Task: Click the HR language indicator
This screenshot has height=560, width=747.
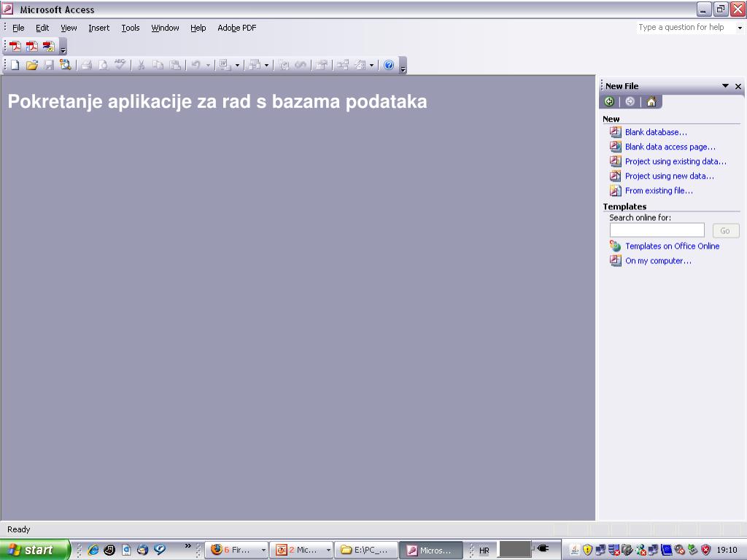Action: pos(484,551)
